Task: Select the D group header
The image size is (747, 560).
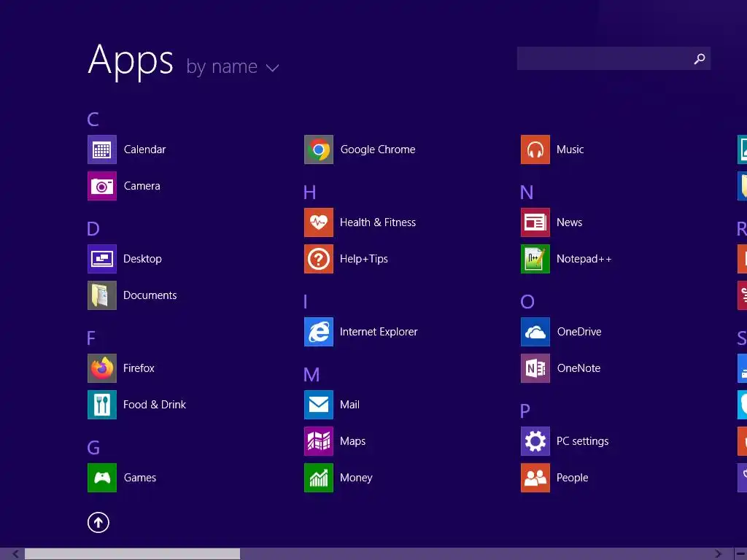Action: coord(93,229)
